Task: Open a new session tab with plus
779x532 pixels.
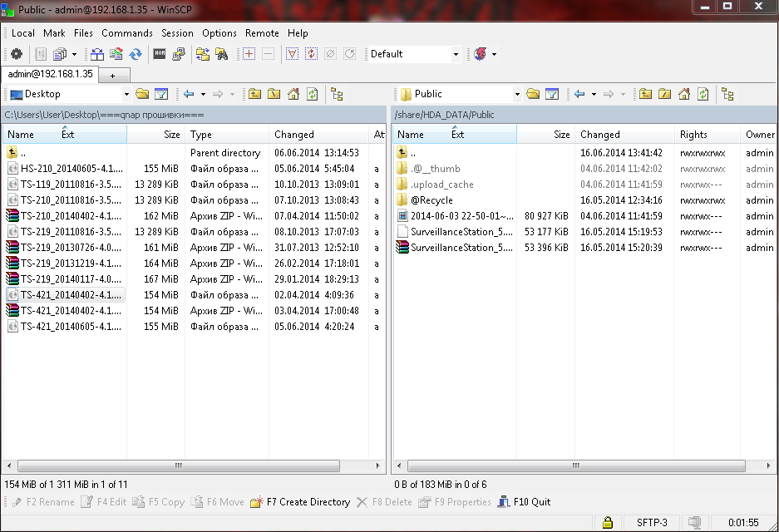Action: 114,76
